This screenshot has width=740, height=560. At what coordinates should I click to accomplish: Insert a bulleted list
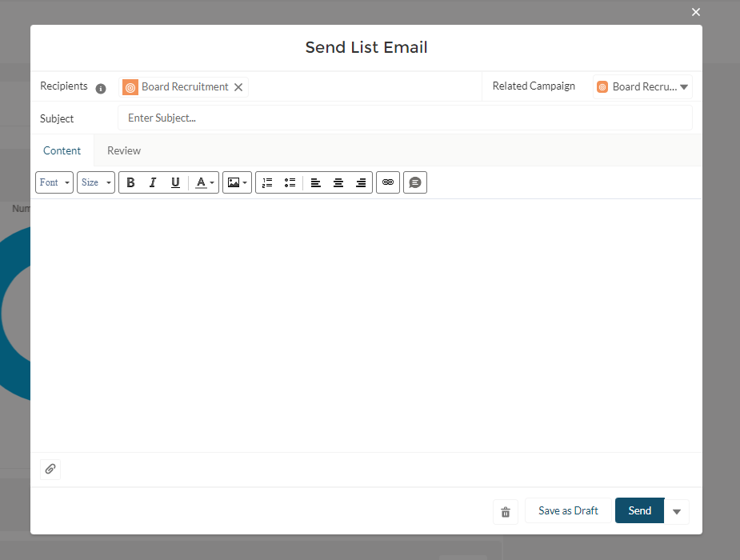click(290, 182)
